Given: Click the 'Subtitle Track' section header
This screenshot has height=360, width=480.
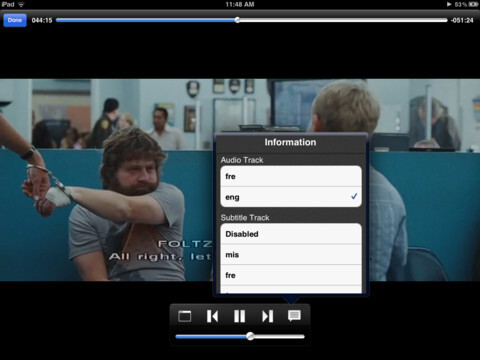Looking at the screenshot, I should (x=245, y=218).
